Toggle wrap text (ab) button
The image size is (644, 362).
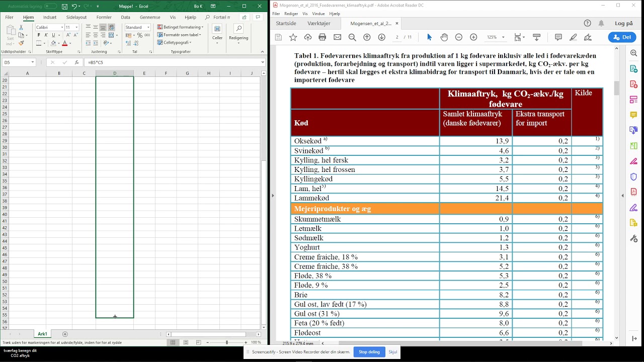[x=111, y=27]
